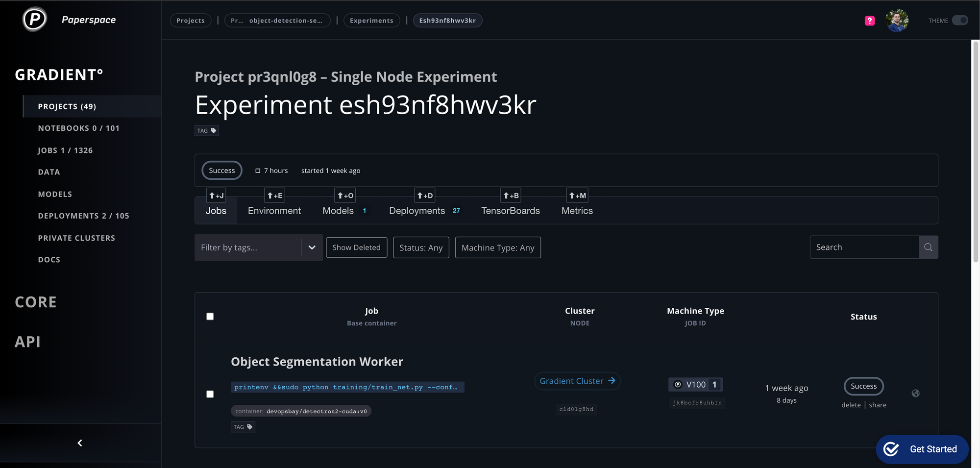Open the object-detection-se… project breadcrumb
Screen dimensions: 980x468
(x=277, y=21)
